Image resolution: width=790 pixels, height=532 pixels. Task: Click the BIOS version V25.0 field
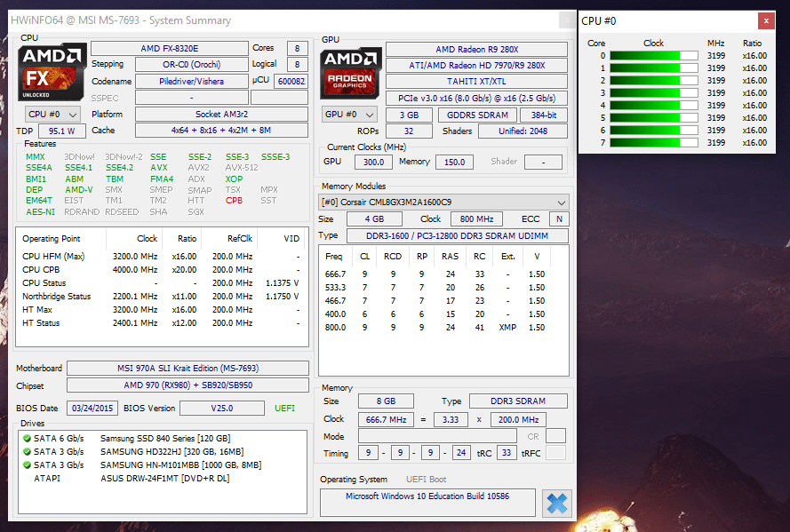(221, 409)
